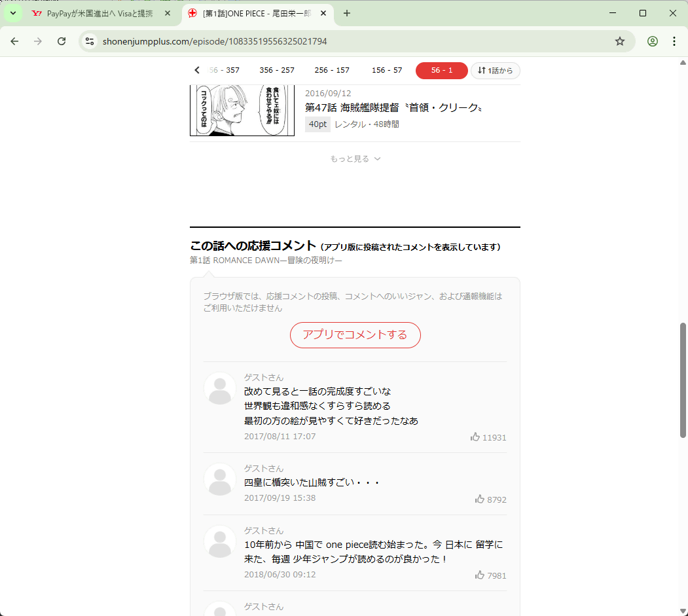The width and height of the screenshot is (688, 616).
Task: Click the date 2016/09/12
Action: pyautogui.click(x=328, y=94)
